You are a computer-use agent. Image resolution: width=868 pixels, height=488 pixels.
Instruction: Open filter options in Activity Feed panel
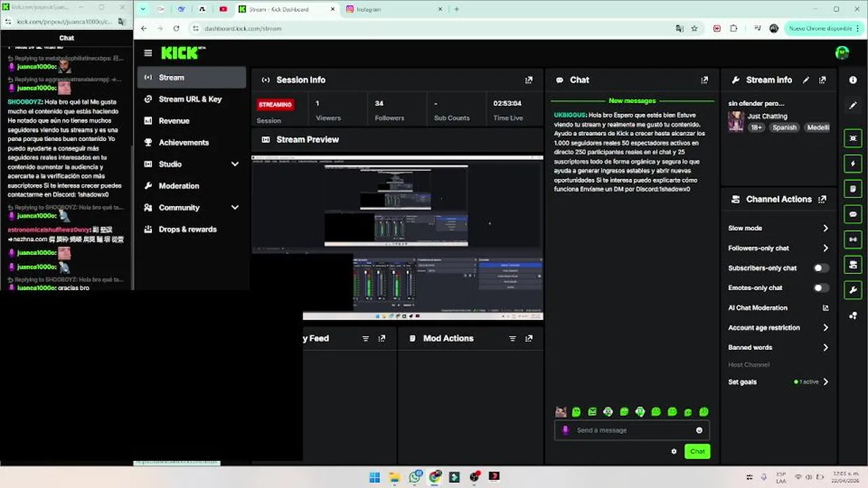pyautogui.click(x=366, y=338)
